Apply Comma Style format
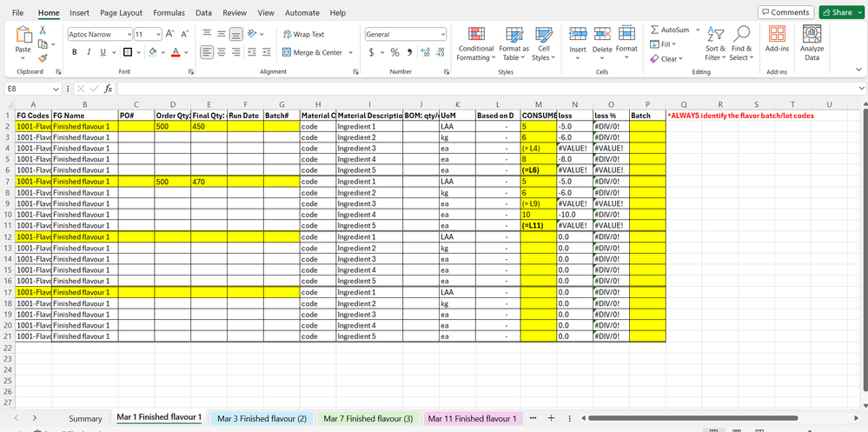This screenshot has height=432, width=868. 409,53
